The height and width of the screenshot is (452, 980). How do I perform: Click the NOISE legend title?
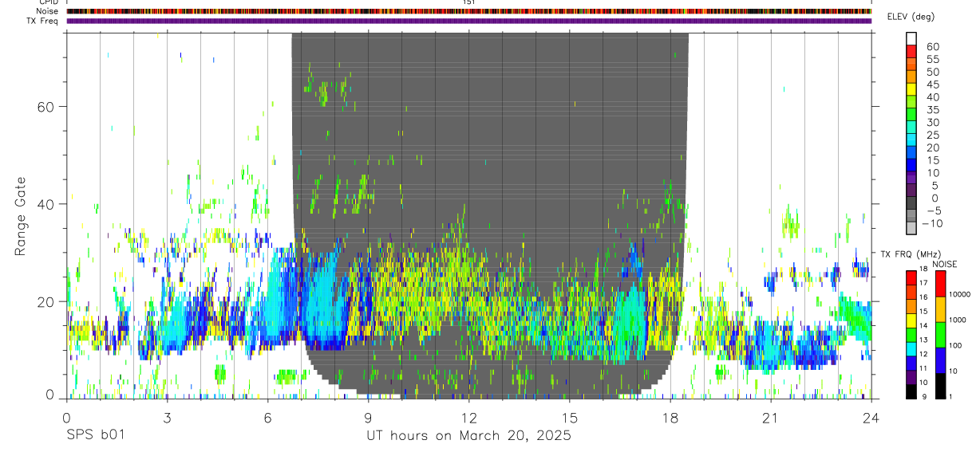tap(945, 264)
